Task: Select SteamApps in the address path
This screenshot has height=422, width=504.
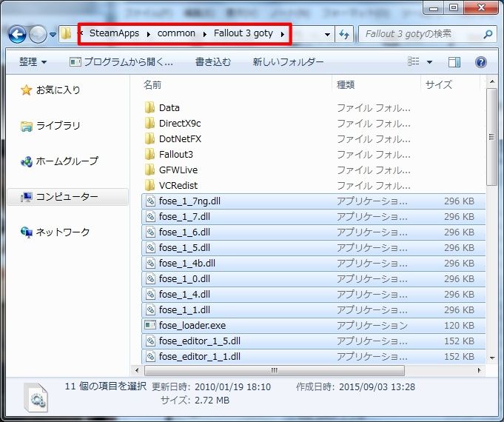Action: [x=114, y=33]
